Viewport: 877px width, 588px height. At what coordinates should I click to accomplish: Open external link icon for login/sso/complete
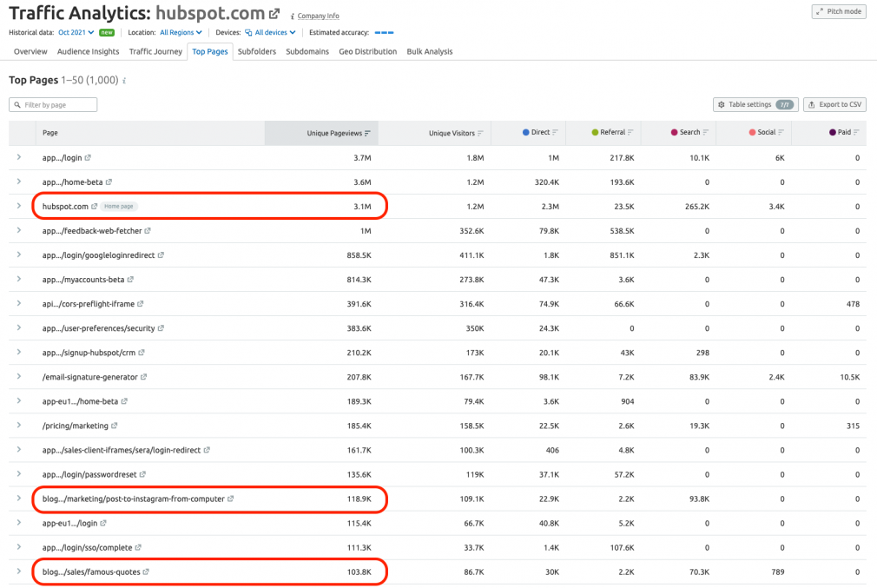coord(138,548)
